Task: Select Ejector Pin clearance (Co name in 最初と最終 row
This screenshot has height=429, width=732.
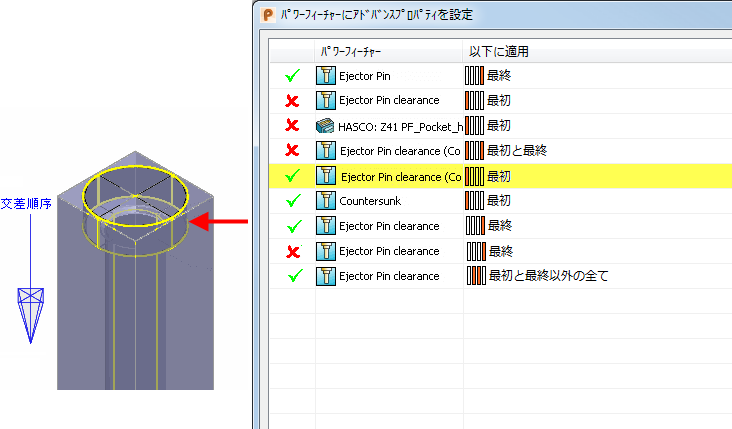Action: coord(400,151)
